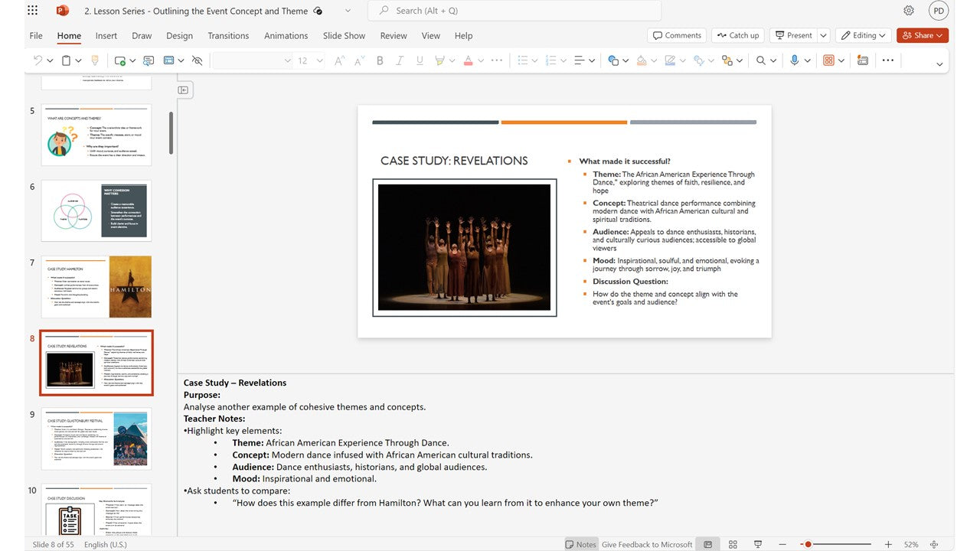Switch to the Slide Show tab
Viewport: 980px width, 551px height.
click(x=344, y=35)
